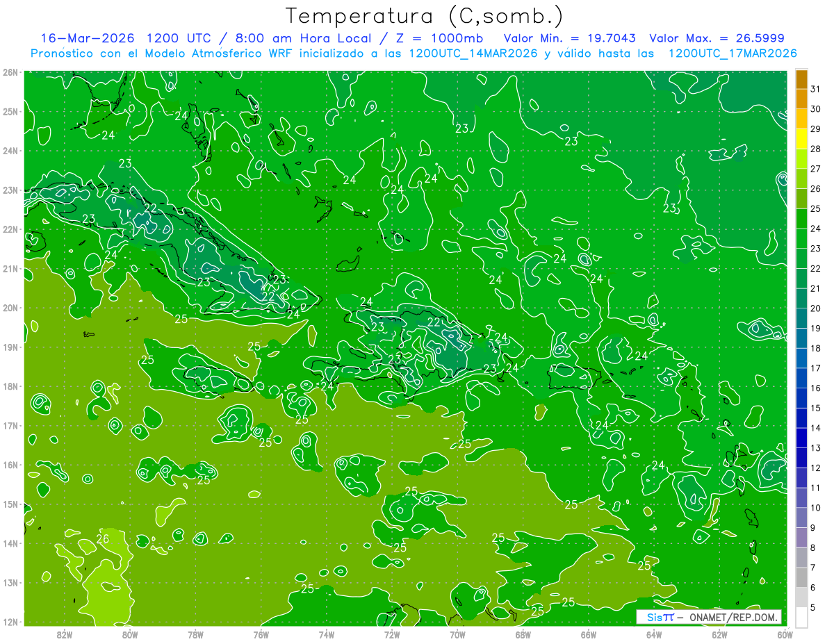Select 'Valor Min. = 19.7043' text
This screenshot has width=834, height=644.
pyautogui.click(x=569, y=38)
